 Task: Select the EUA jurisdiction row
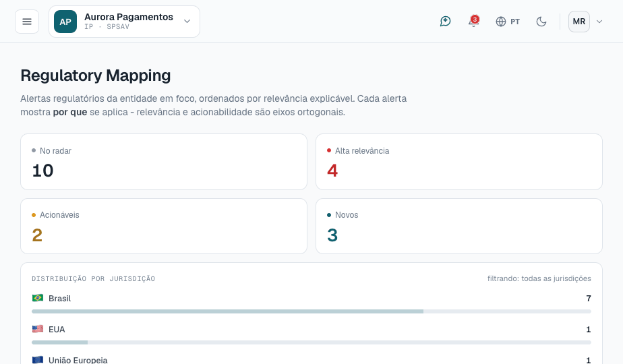(x=311, y=334)
